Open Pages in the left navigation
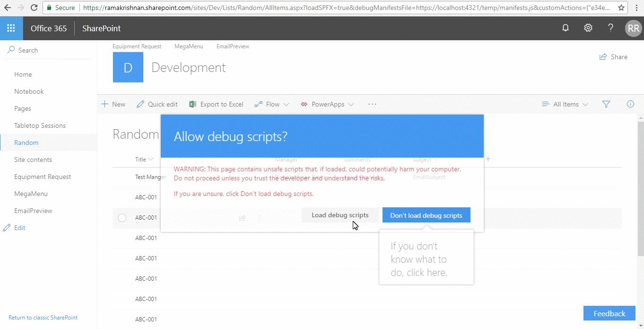This screenshot has height=329, width=644. click(23, 108)
